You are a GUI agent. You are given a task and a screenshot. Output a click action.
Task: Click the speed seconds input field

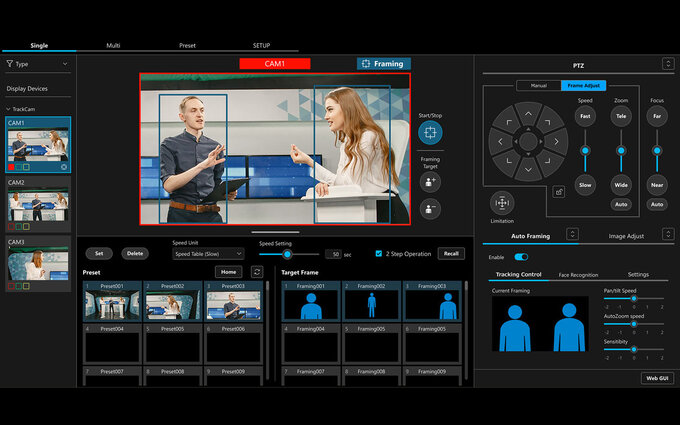tap(333, 255)
